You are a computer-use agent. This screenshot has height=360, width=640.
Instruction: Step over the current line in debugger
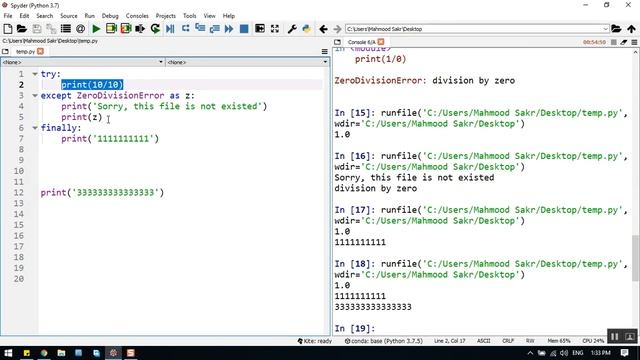point(185,29)
